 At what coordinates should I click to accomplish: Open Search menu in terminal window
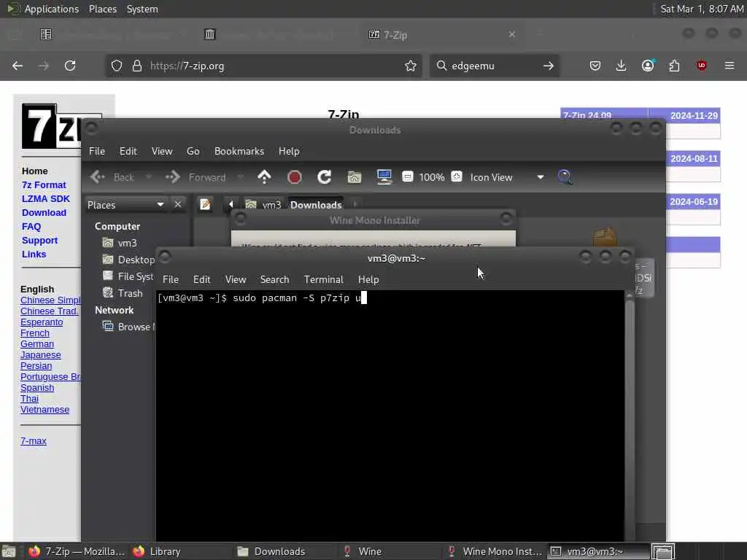274,279
